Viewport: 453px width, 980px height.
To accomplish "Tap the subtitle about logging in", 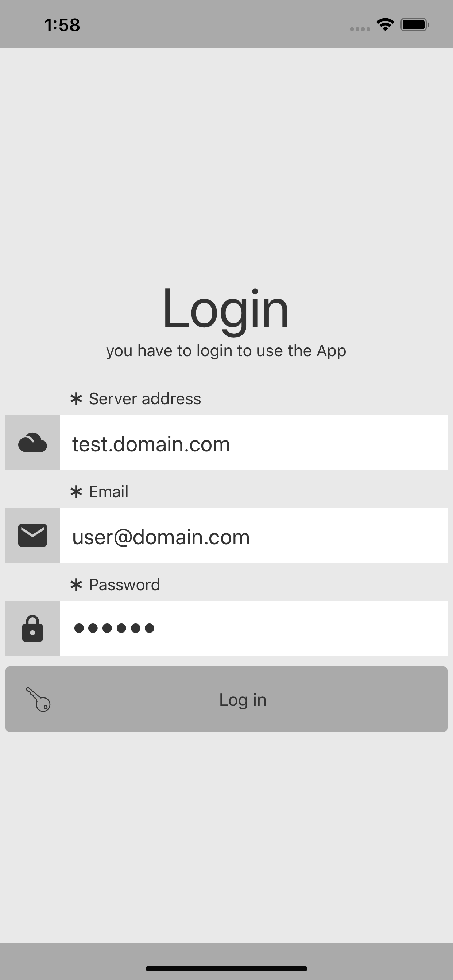I will pyautogui.click(x=226, y=351).
